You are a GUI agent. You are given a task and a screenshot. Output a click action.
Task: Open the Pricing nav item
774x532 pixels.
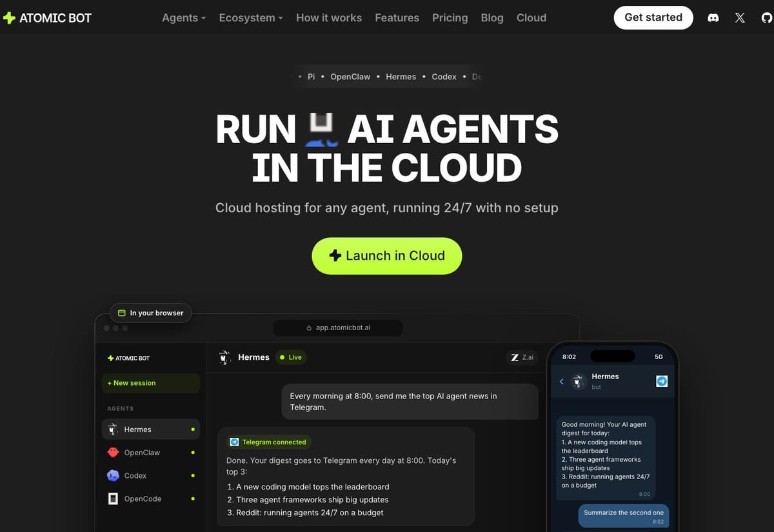pyautogui.click(x=450, y=18)
